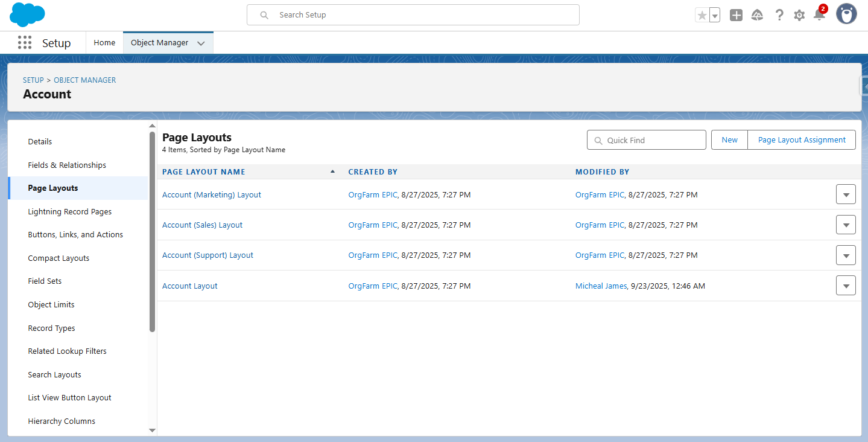Open the Help question mark icon
This screenshot has height=442, width=868.
click(x=779, y=15)
